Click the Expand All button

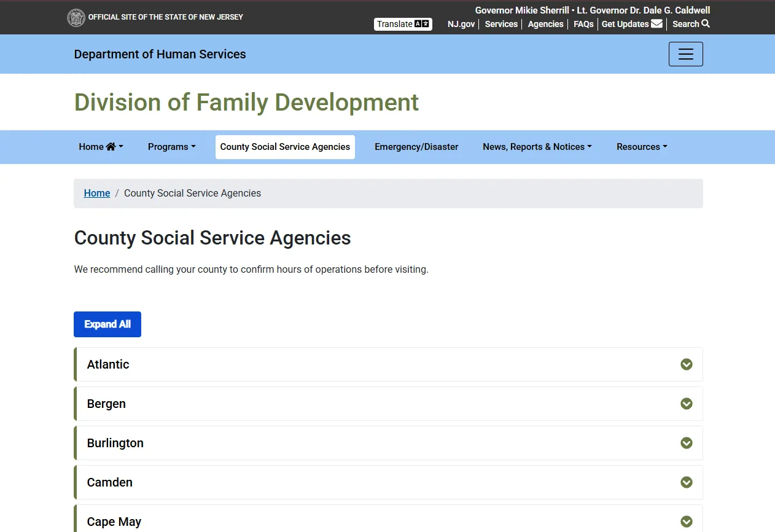[107, 324]
